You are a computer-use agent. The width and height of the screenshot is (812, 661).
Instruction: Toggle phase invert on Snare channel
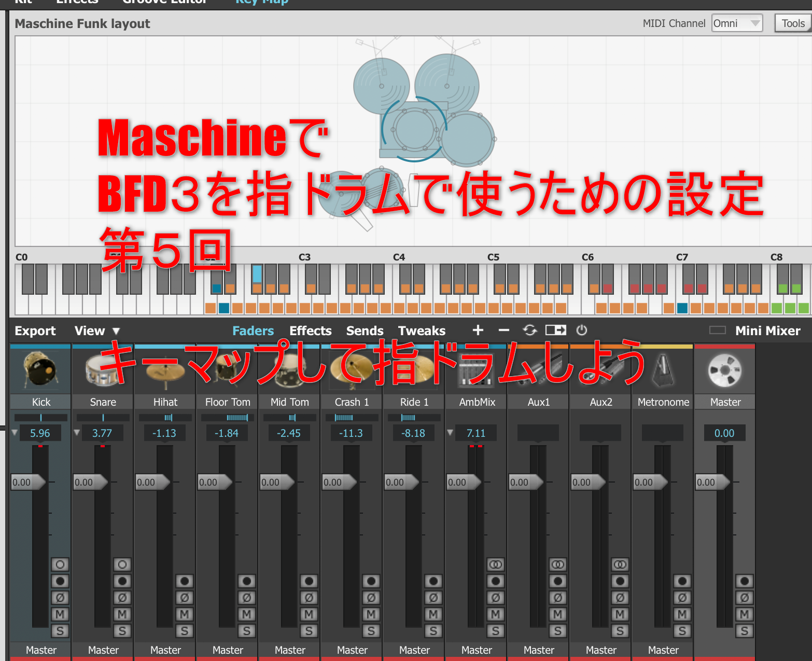click(122, 598)
